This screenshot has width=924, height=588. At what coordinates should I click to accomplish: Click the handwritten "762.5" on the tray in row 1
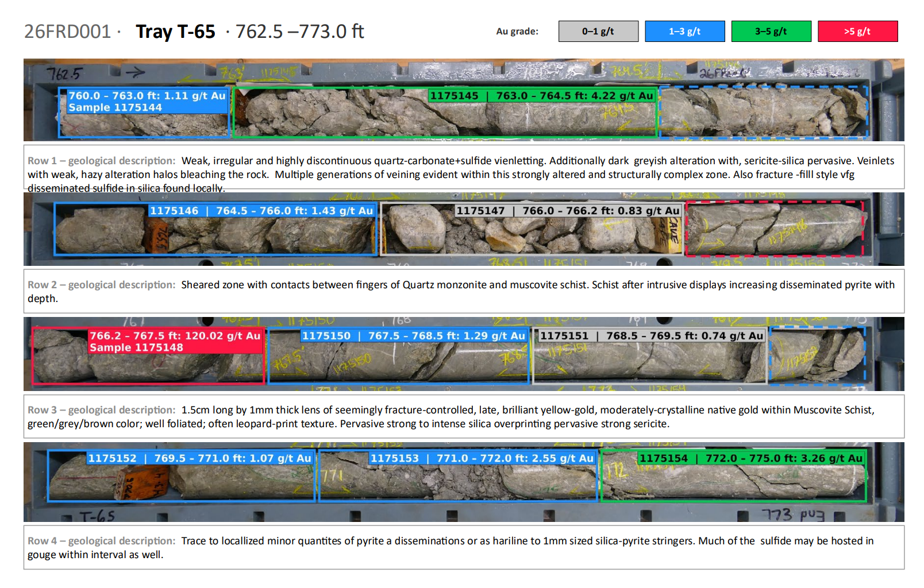(x=65, y=74)
